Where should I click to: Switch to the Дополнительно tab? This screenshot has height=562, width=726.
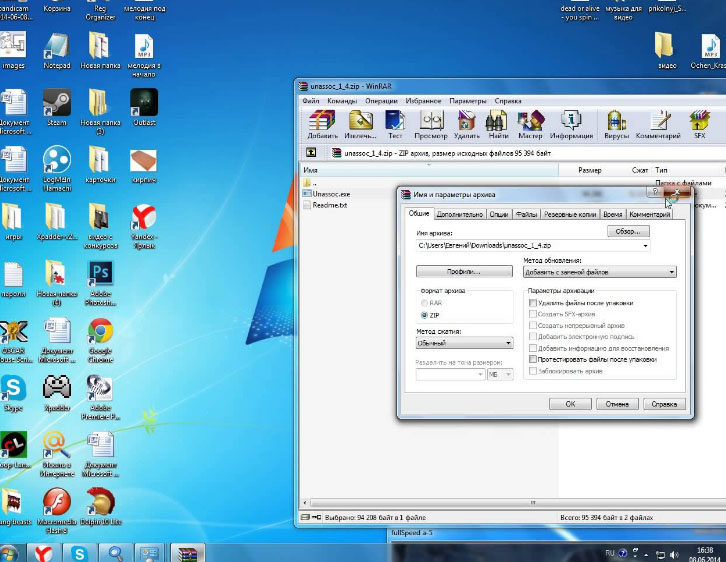[460, 214]
